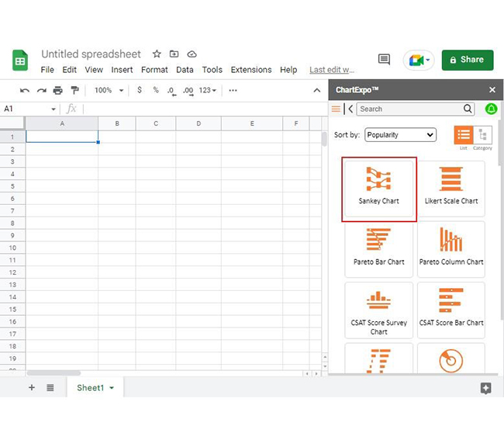Viewport: 504px width, 447px height.
Task: Open the Help menu
Action: (x=288, y=70)
